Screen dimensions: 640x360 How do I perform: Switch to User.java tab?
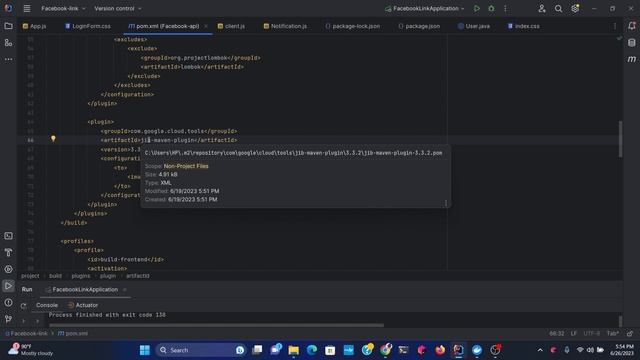474,26
